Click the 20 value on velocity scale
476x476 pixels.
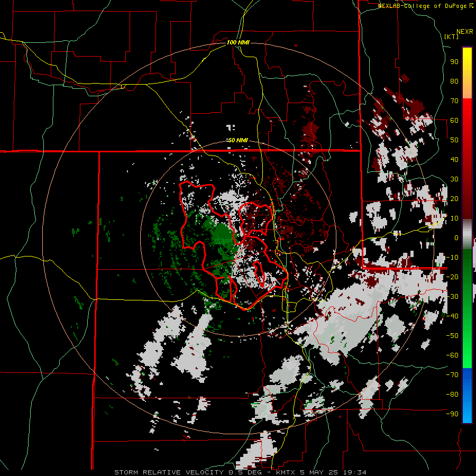click(x=454, y=198)
